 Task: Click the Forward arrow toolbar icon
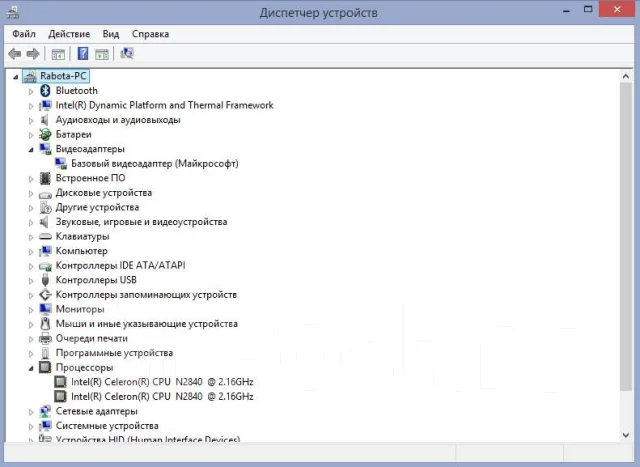33,53
